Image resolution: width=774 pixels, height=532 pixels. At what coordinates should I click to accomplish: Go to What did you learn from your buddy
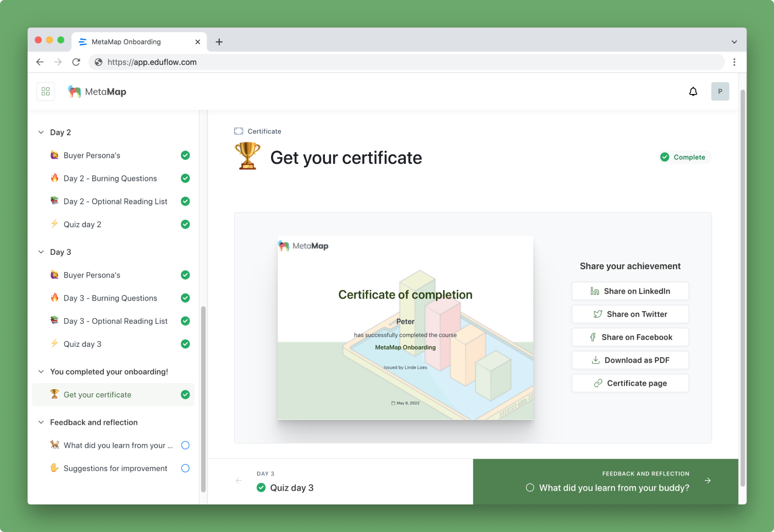(606, 481)
